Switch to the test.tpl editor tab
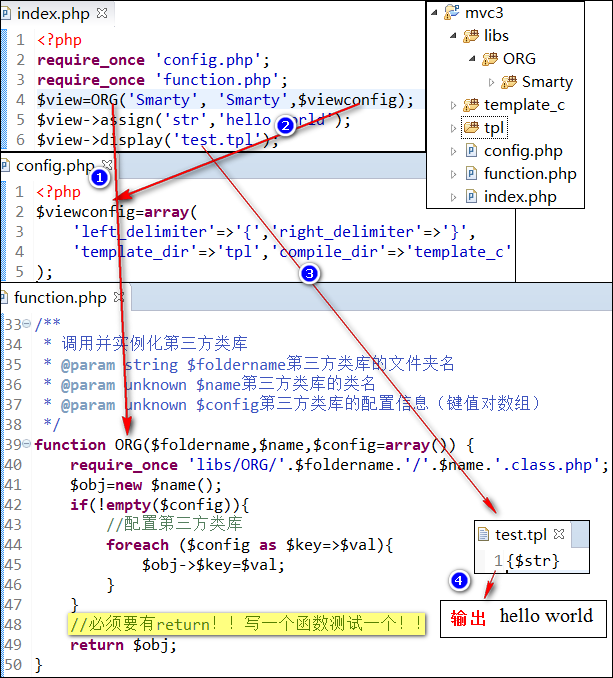Viewport: 613px width, 678px height. click(520, 535)
